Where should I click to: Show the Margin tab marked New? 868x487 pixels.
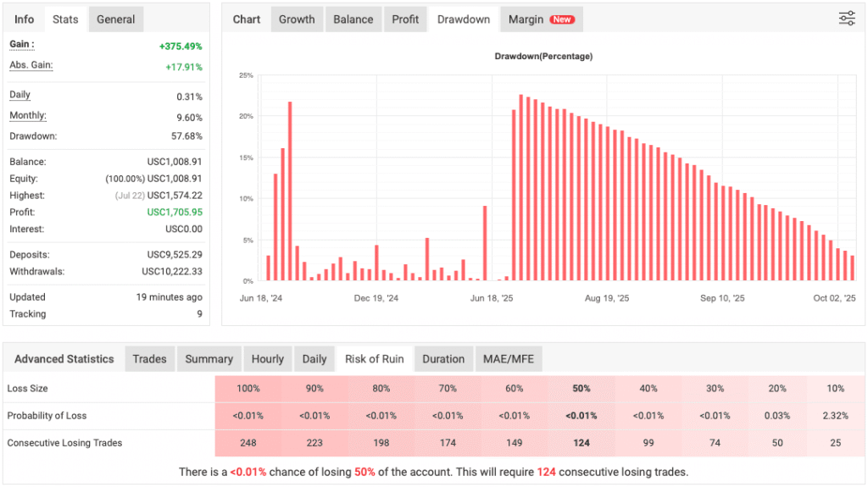(541, 19)
